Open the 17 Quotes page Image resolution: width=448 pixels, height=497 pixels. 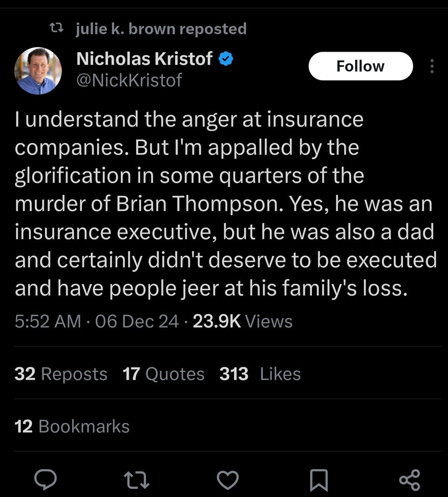pos(164,374)
